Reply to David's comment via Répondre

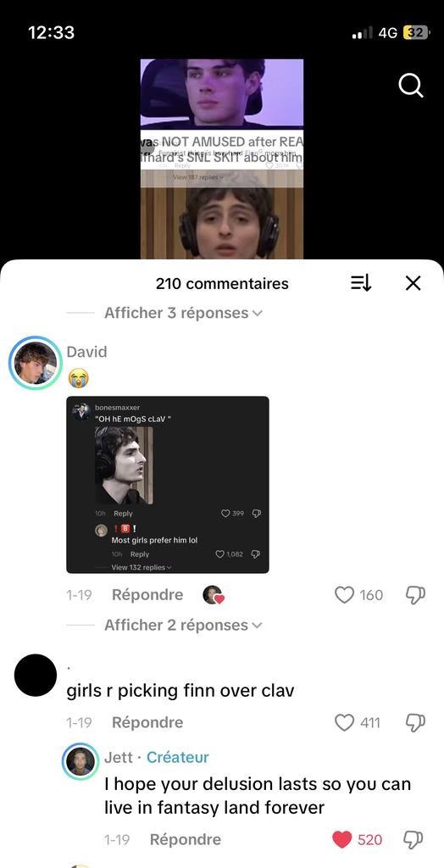147,595
